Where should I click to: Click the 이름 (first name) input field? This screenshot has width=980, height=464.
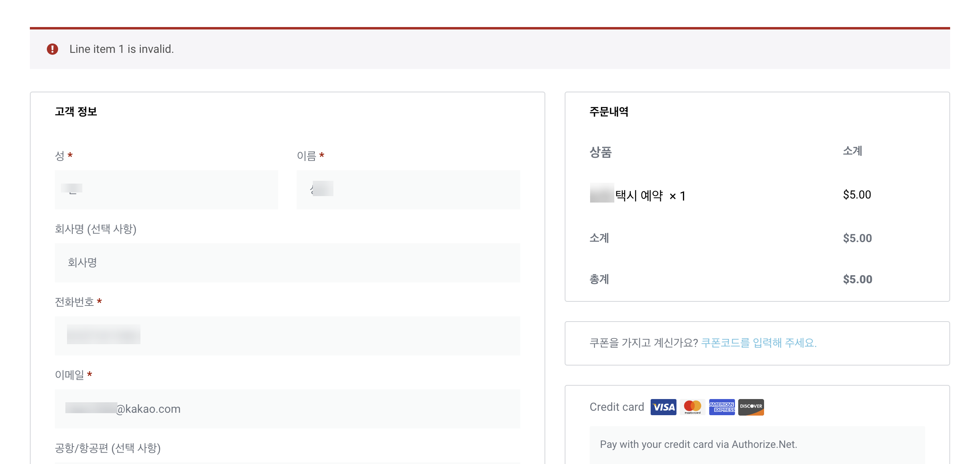pos(408,190)
